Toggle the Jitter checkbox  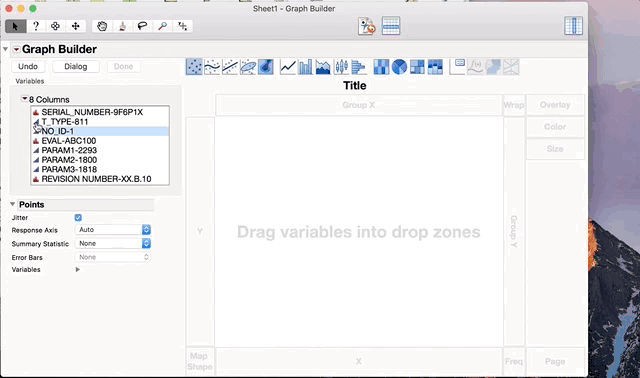pos(78,218)
